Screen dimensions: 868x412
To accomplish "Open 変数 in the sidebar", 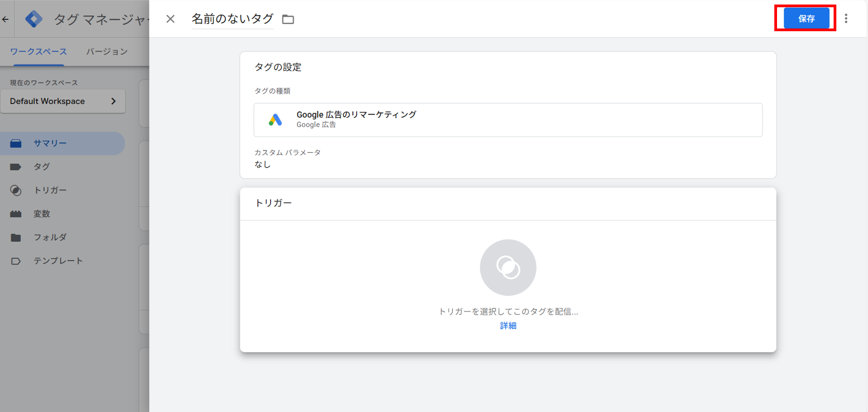I will click(x=62, y=214).
